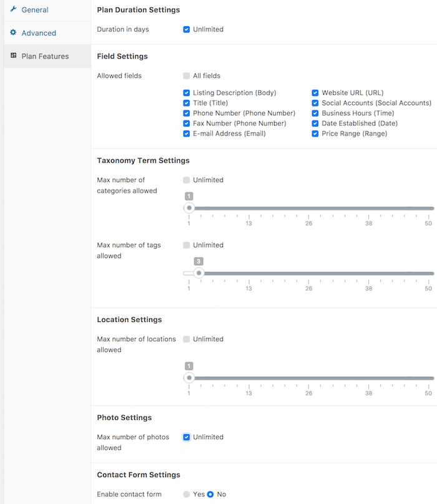Uncheck Listing Description (Body) field
Viewport: 437px width, 504px height.
(186, 93)
